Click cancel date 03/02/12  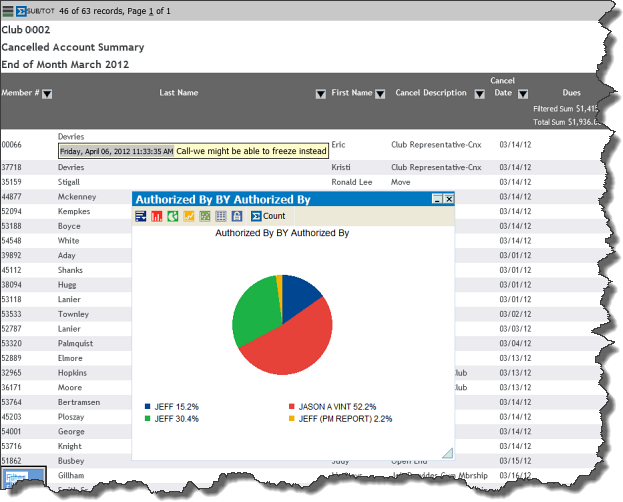pos(515,314)
